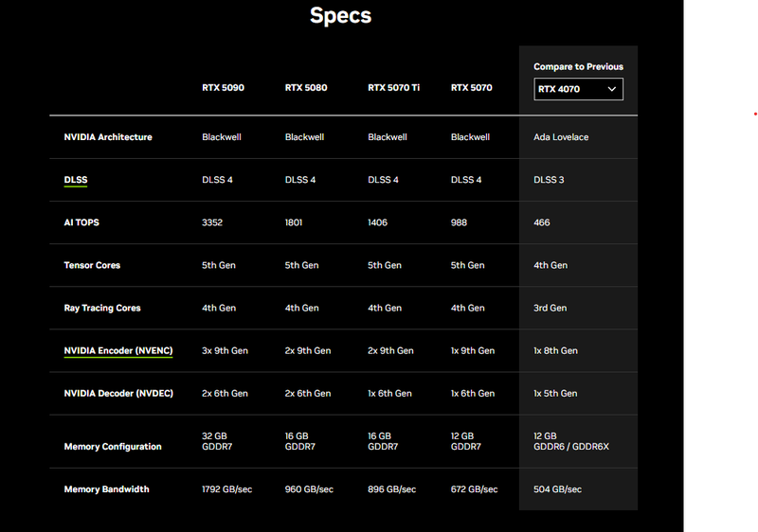Click the Compare to Previous label

coord(578,66)
